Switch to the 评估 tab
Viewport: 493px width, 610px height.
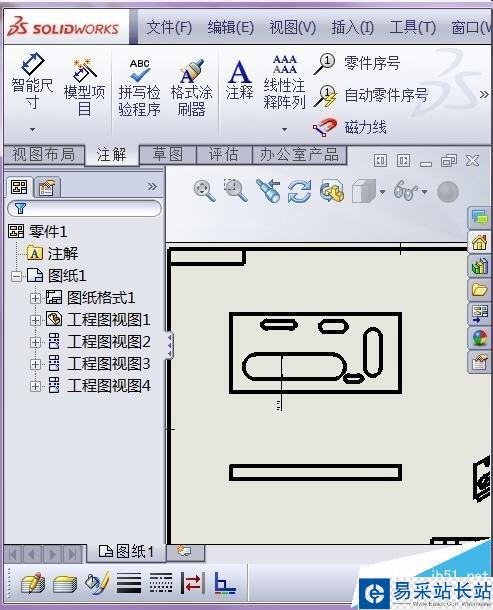click(224, 154)
